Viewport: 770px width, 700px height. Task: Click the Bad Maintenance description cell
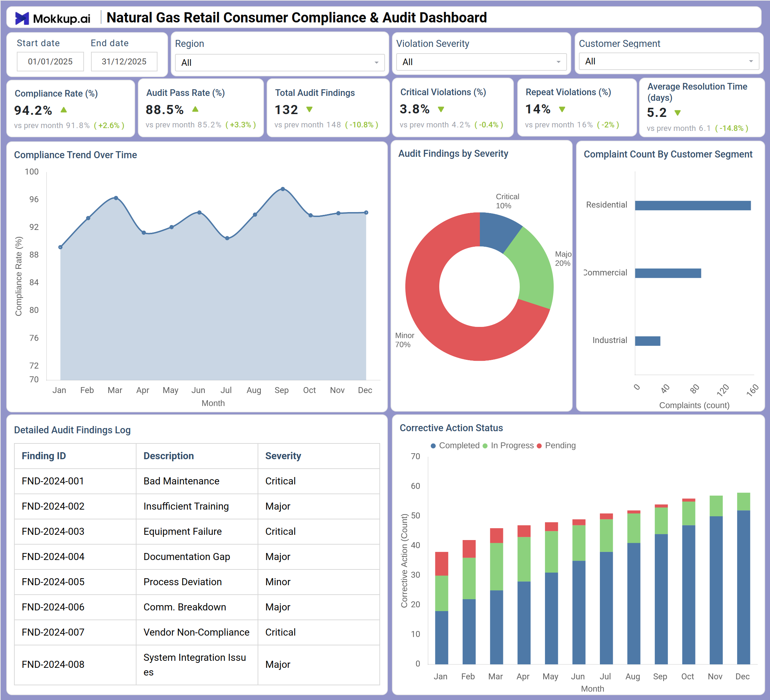click(197, 481)
